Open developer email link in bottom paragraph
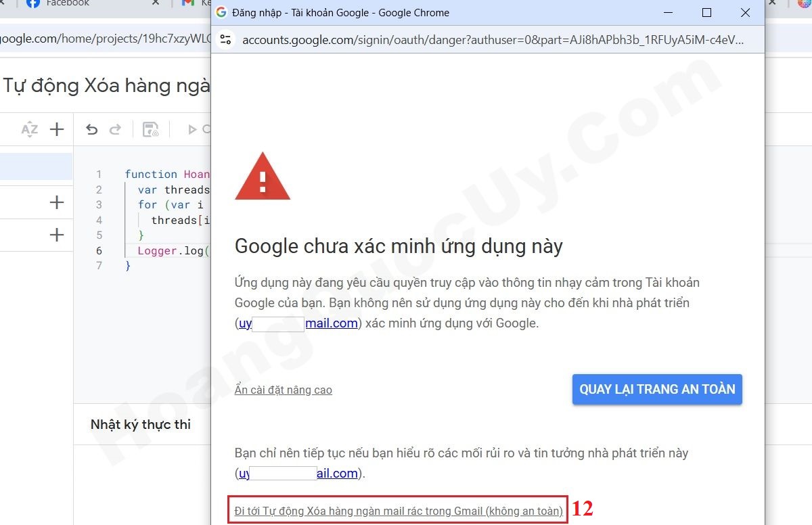Image resolution: width=812 pixels, height=525 pixels. pyautogui.click(x=298, y=474)
